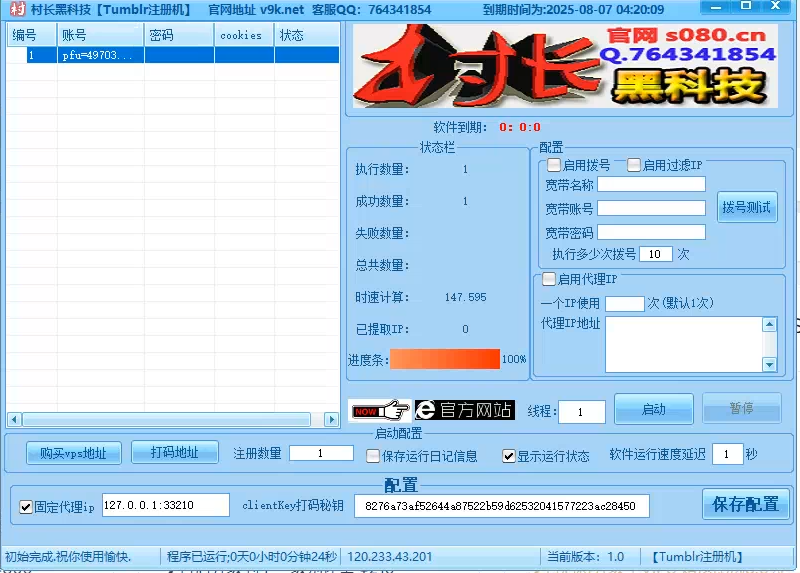Click the 时速计算 value 147.595
The width and height of the screenshot is (800, 573).
[465, 297]
